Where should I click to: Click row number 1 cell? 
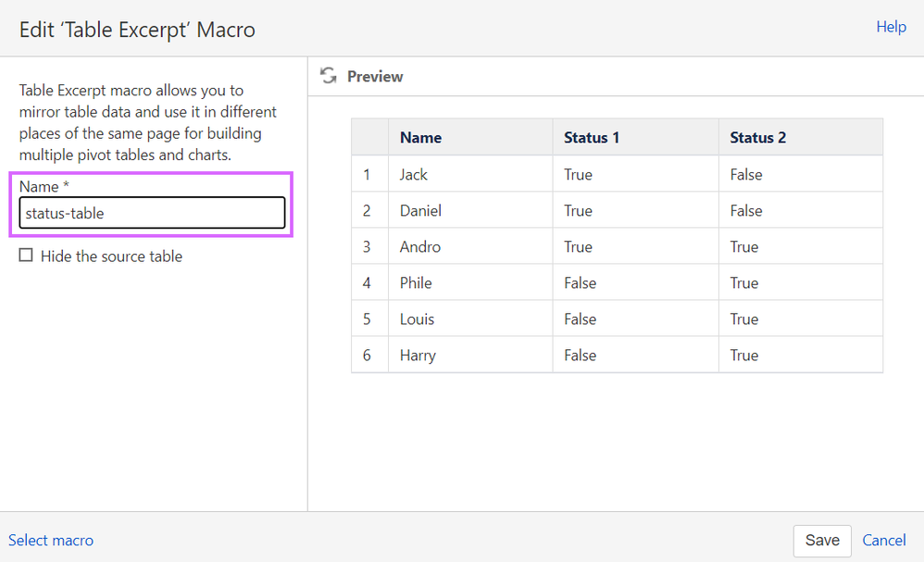(x=368, y=174)
